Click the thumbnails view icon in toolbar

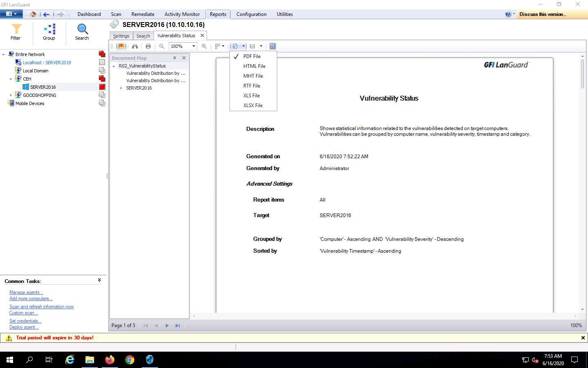273,46
